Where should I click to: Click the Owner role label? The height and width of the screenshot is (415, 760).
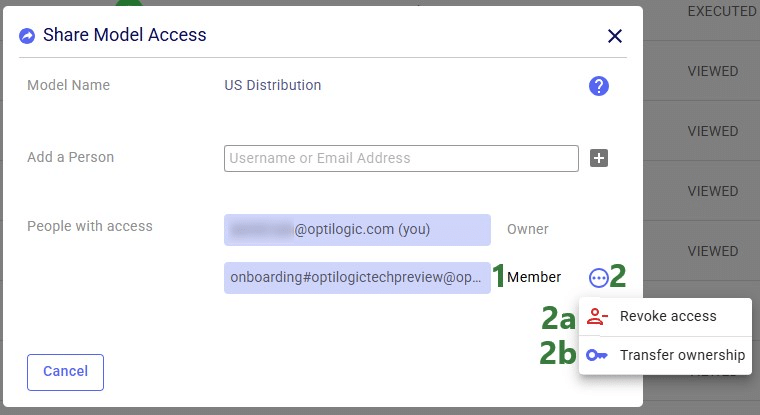[527, 229]
